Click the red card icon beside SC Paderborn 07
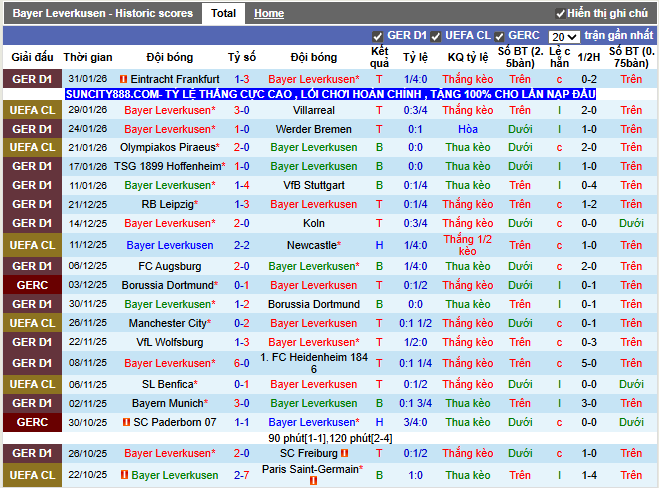659x488 pixels. point(126,422)
